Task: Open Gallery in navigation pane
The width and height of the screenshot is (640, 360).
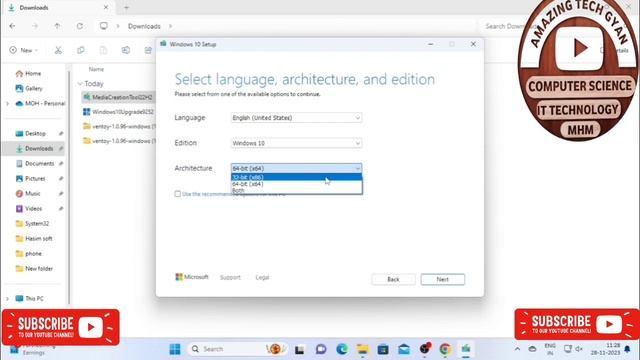Action: coord(29,88)
